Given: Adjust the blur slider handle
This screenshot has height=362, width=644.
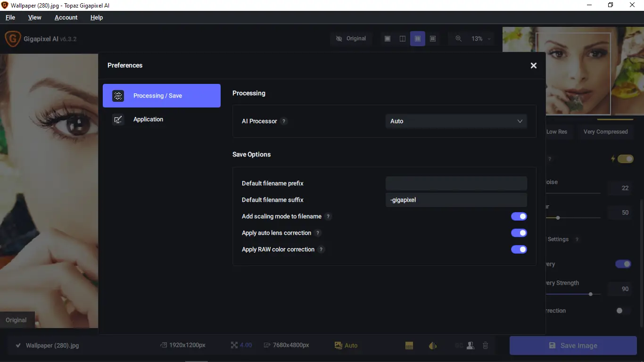Looking at the screenshot, I should [558, 218].
